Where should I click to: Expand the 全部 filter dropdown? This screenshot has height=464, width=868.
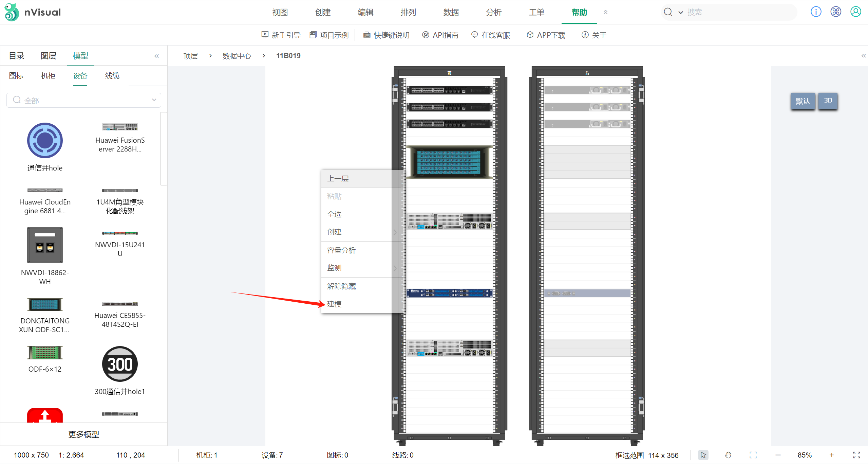click(154, 100)
